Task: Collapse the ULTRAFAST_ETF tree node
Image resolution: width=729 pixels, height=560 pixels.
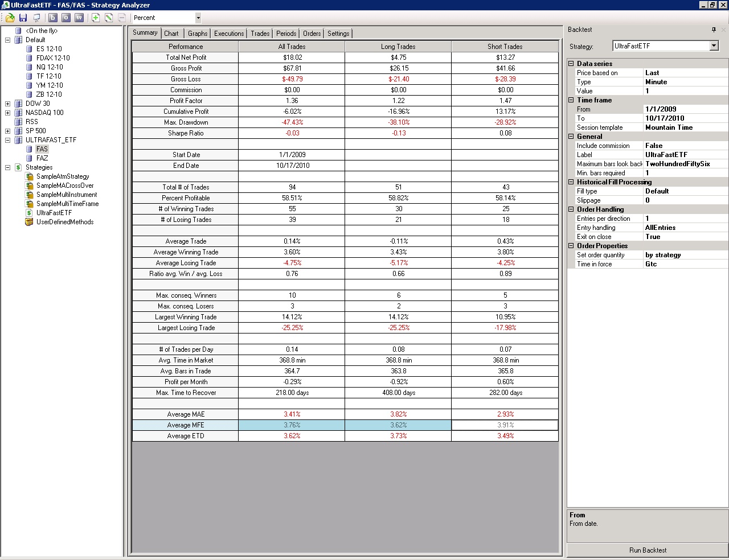Action: coord(7,140)
